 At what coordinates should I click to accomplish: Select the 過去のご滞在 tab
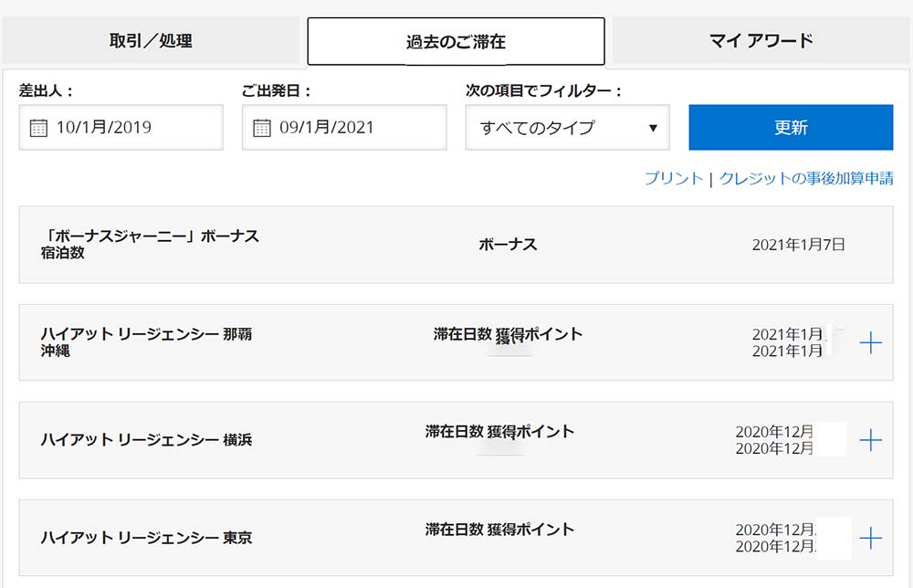point(456,42)
